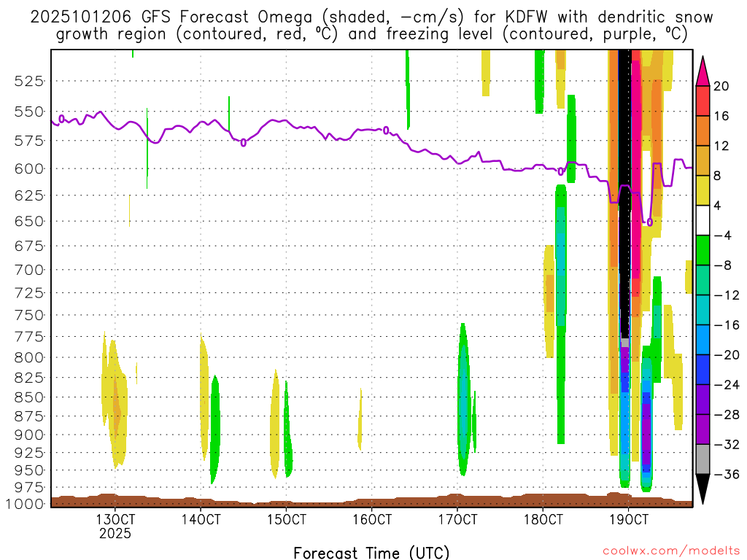The width and height of the screenshot is (747, 560).
Task: Click the 18OCT time axis label
Action: pos(543,519)
